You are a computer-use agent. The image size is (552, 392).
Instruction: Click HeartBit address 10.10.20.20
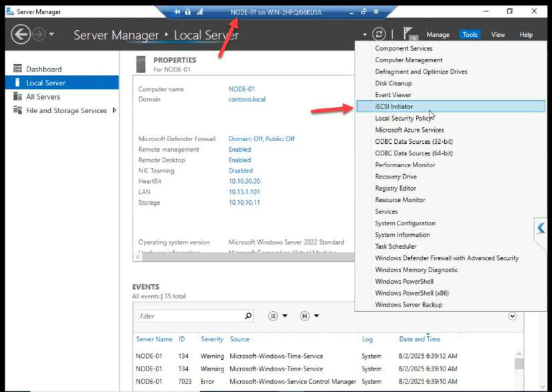point(244,181)
